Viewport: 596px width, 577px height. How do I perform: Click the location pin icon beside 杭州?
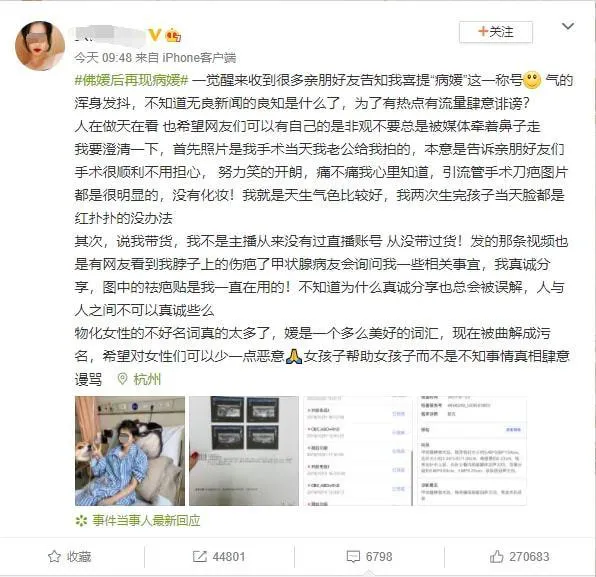click(122, 379)
